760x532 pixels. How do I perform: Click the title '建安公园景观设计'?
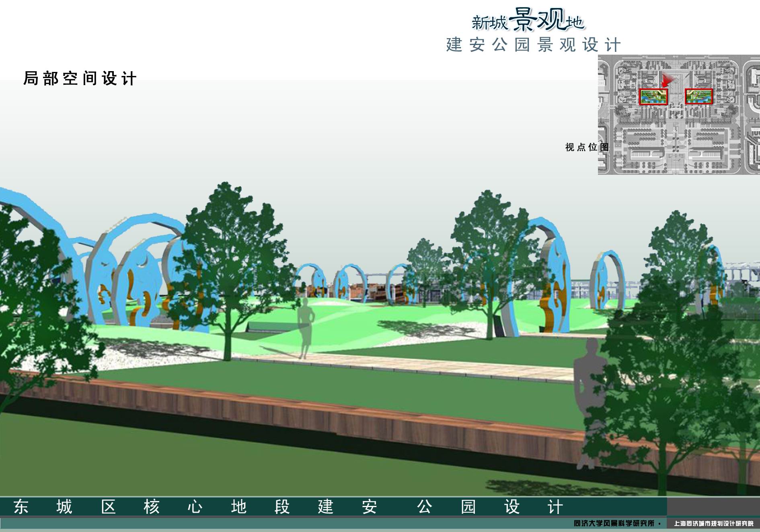pyautogui.click(x=533, y=45)
